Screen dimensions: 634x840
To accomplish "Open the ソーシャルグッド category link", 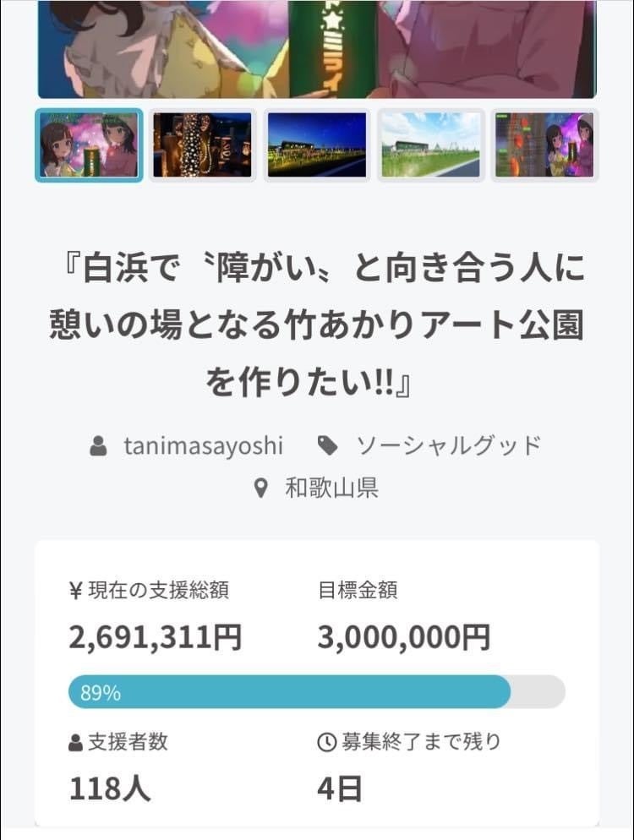I will 448,446.
